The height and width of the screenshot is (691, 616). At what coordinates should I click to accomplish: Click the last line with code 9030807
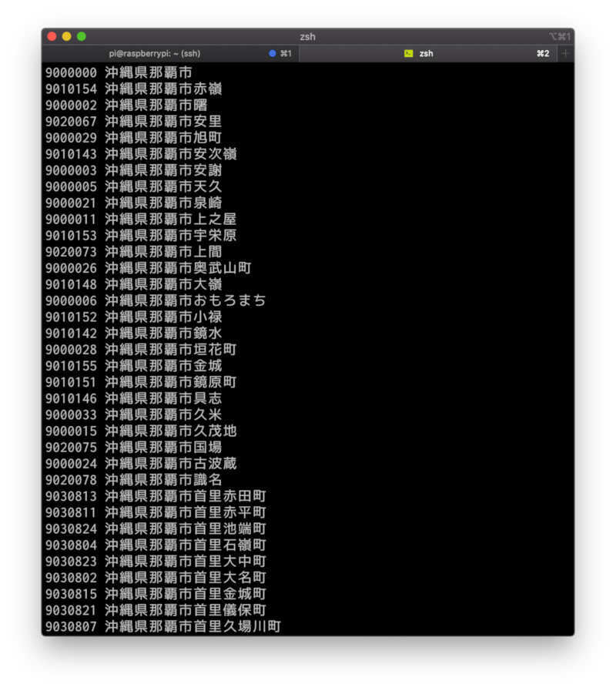[162, 627]
